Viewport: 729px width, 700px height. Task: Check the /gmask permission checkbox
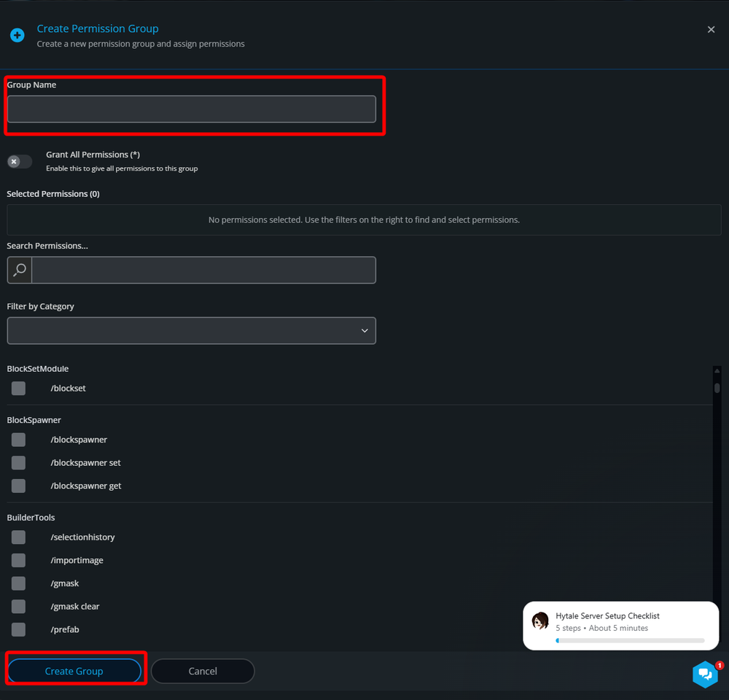click(18, 583)
